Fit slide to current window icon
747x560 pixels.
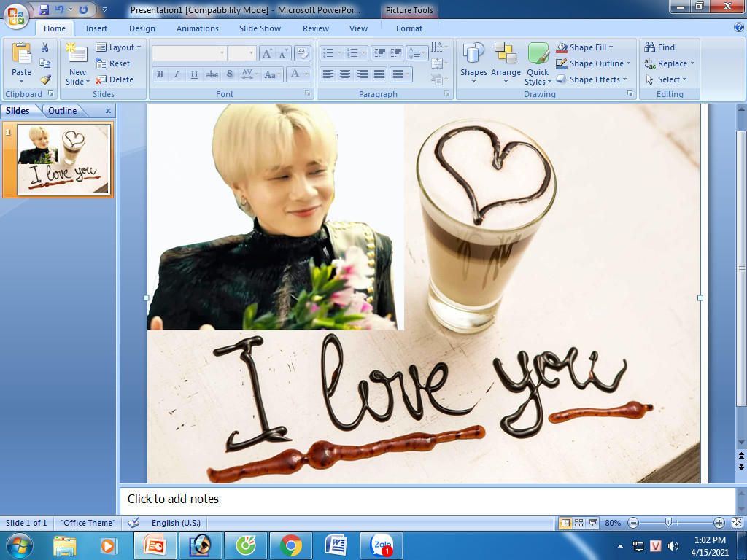point(737,523)
